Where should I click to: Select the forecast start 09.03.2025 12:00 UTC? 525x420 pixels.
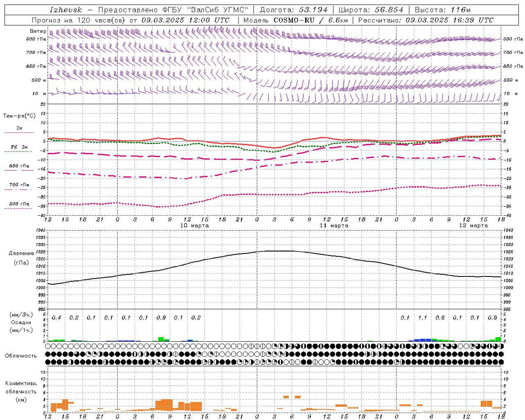pyautogui.click(x=185, y=20)
